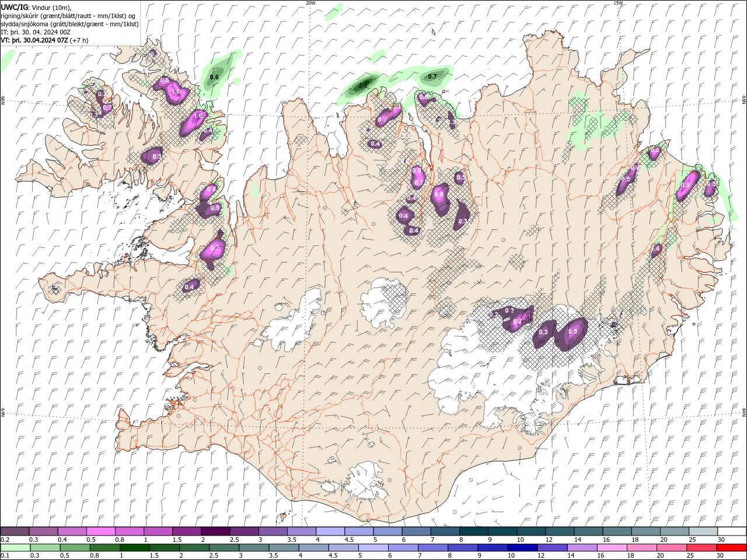
Task: Click the '0.9' value on the eastern purple cell
Action: [x=686, y=185]
